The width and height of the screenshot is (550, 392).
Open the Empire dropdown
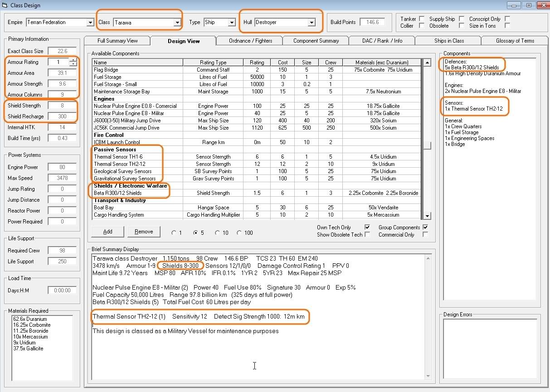[91, 22]
